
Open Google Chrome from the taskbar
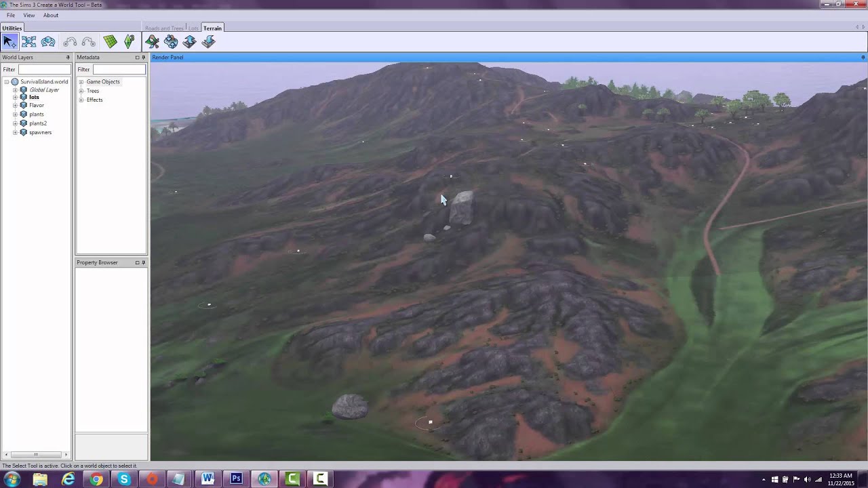[x=96, y=479]
